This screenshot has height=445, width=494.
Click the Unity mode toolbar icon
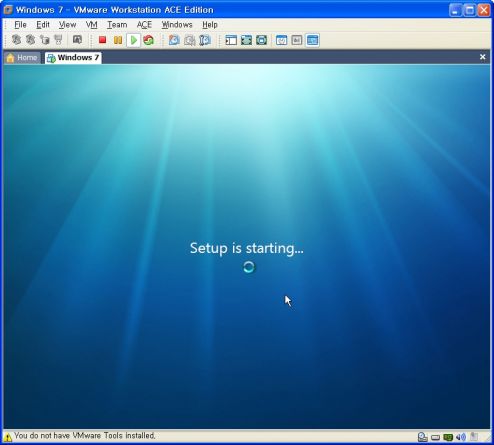(262, 40)
